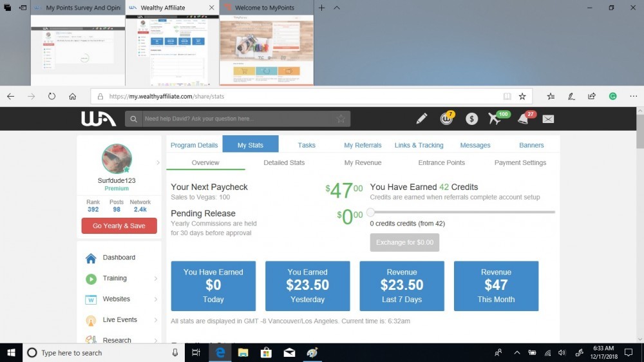Click the Network 2.4k stat

click(140, 206)
